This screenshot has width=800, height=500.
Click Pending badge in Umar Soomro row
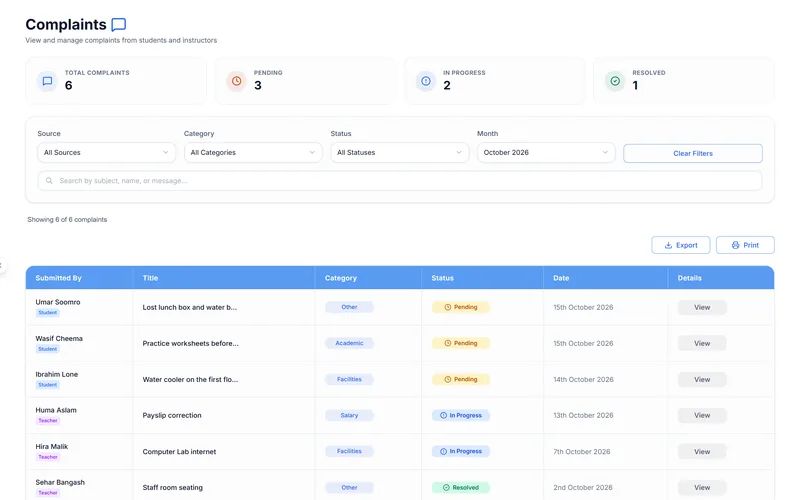pos(461,307)
